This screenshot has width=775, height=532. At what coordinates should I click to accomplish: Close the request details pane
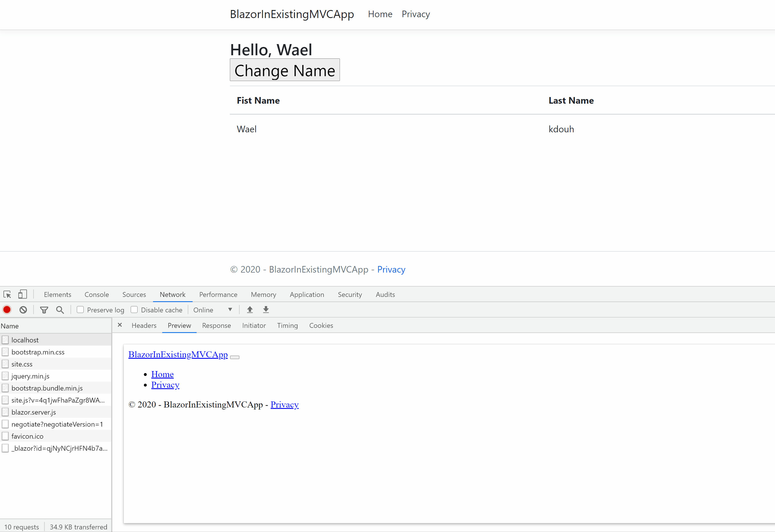coord(120,325)
